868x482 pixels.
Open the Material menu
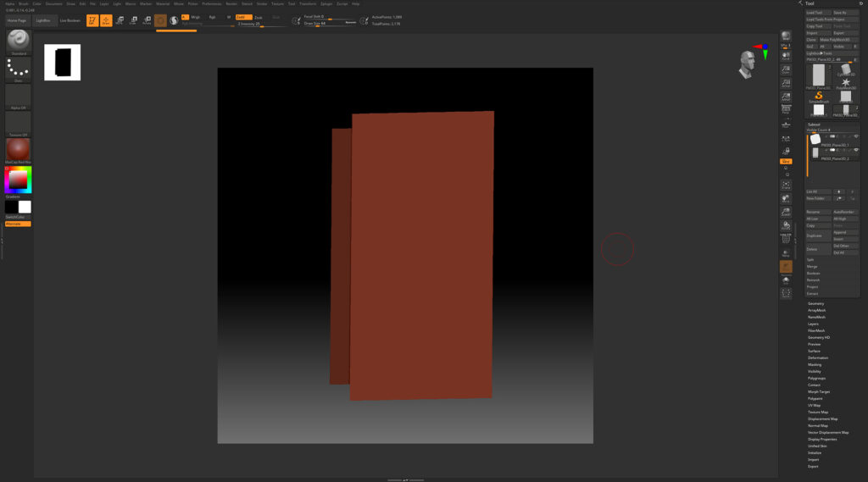pyautogui.click(x=163, y=4)
